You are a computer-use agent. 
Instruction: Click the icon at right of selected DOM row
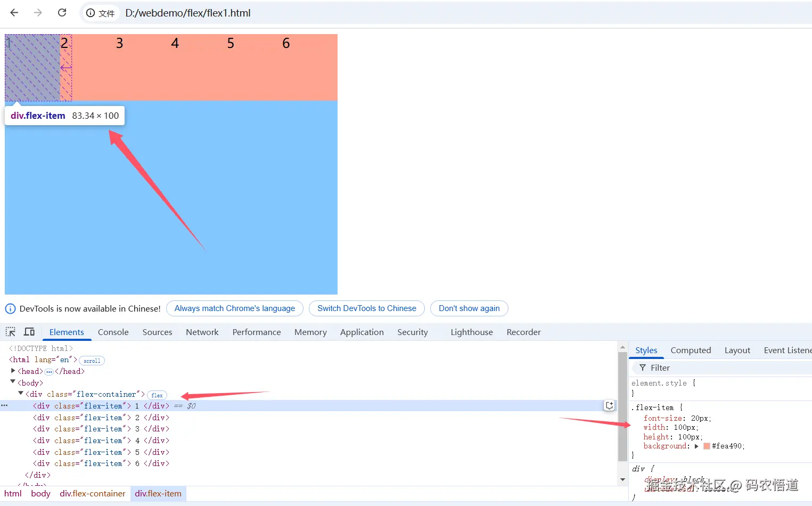click(x=609, y=406)
